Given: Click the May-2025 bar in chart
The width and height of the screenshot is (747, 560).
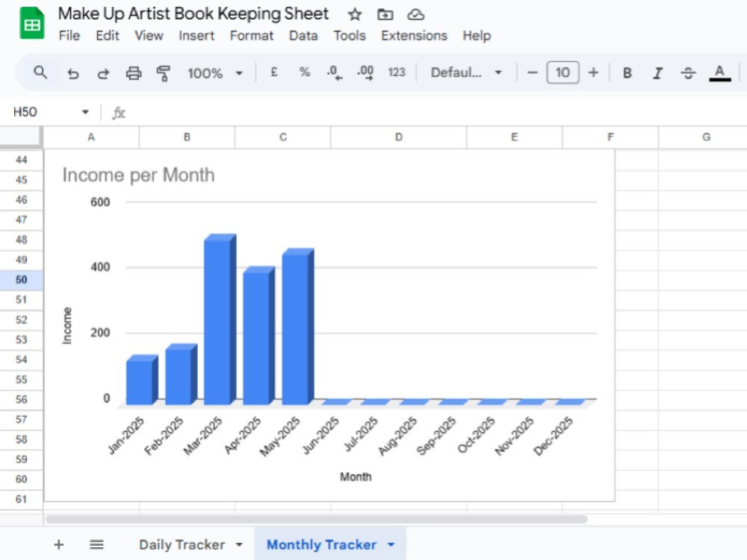Looking at the screenshot, I should [298, 327].
